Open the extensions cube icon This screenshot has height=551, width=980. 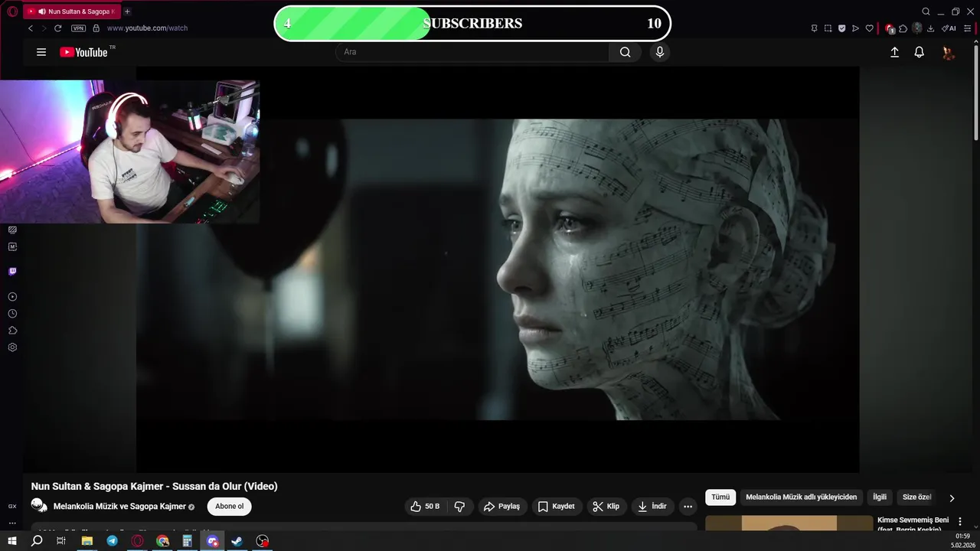pyautogui.click(x=903, y=28)
